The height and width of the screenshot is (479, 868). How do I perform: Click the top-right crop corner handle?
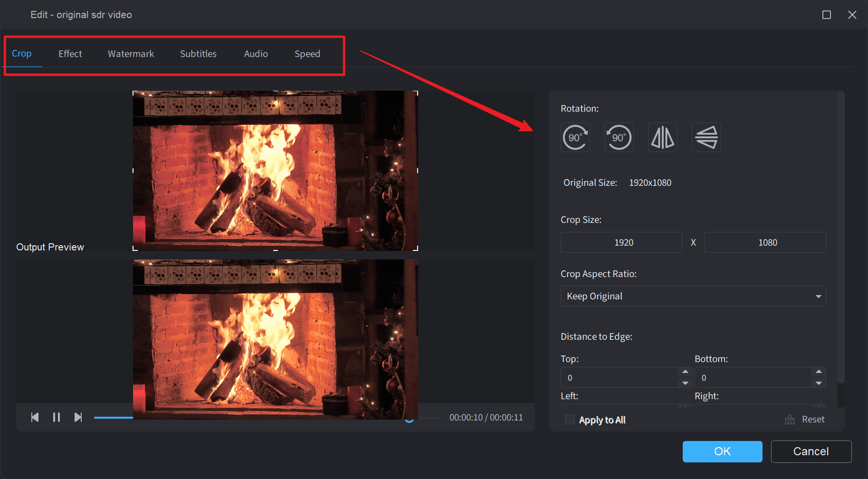pos(417,93)
